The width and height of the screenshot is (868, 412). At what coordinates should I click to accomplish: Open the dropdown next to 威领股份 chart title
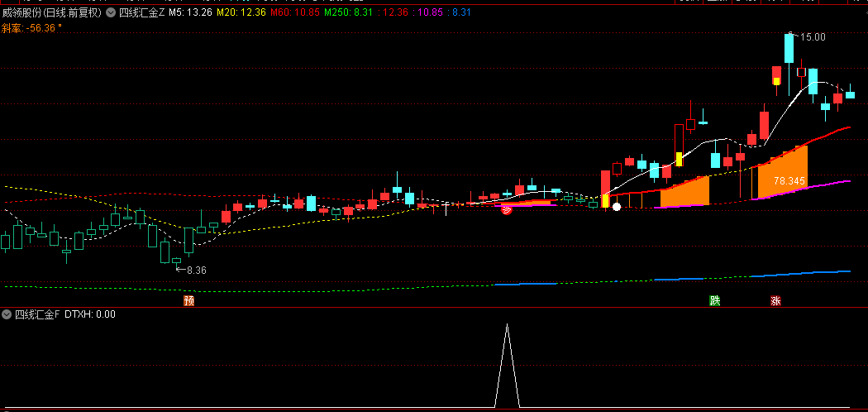(x=111, y=12)
